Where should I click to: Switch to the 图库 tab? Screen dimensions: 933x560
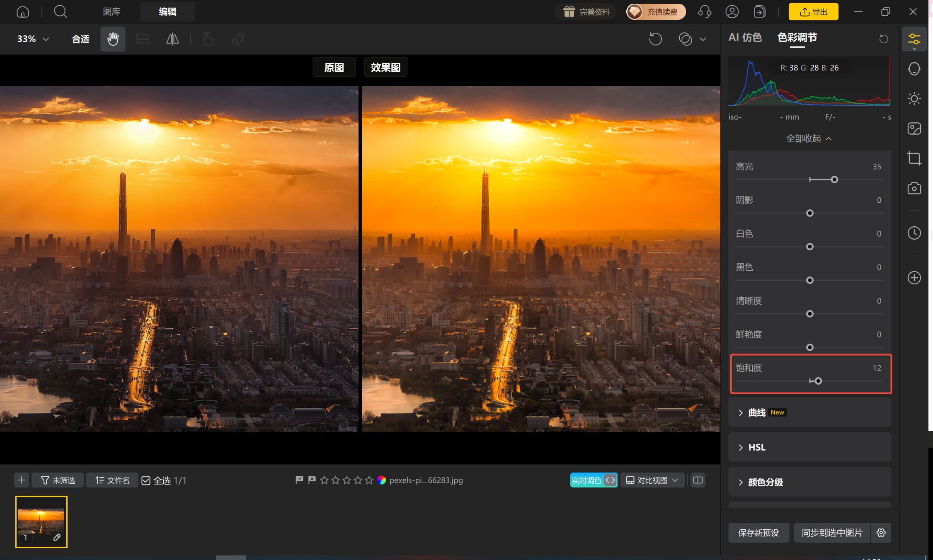(111, 12)
